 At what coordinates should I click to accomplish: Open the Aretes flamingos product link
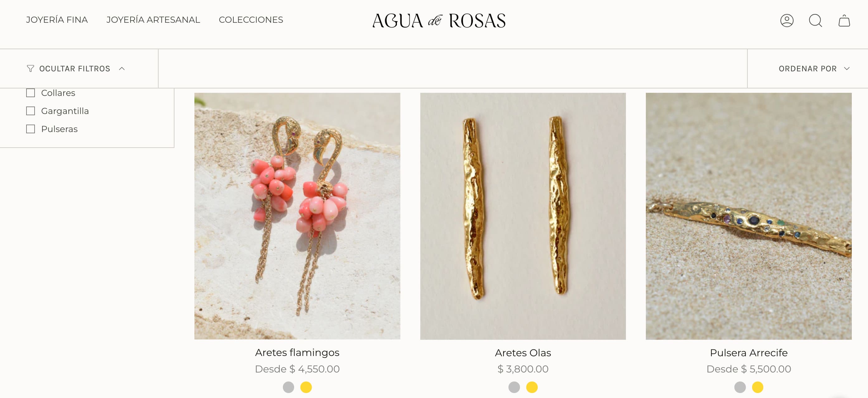point(297,353)
